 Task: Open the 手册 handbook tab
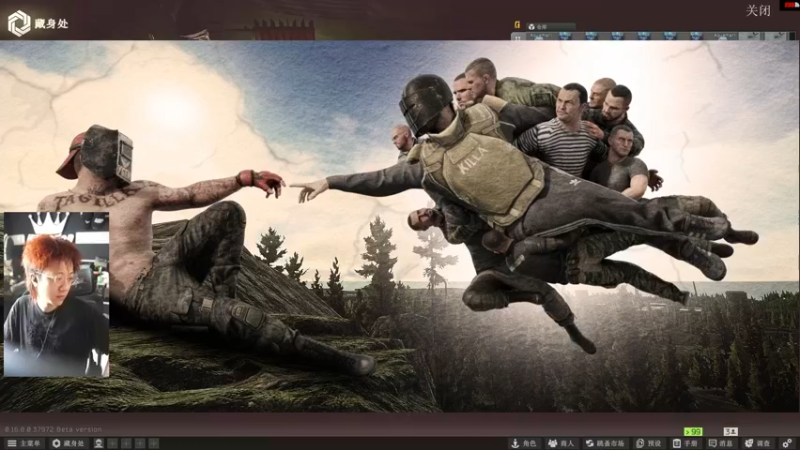coord(686,443)
